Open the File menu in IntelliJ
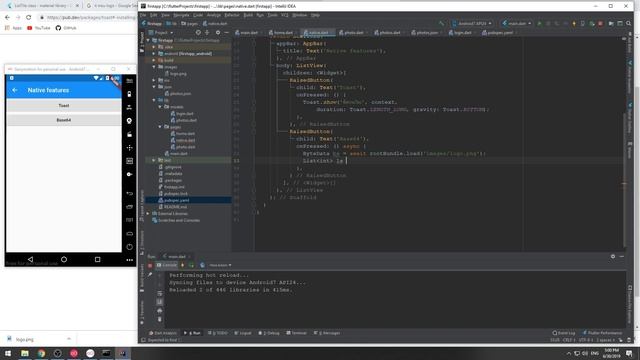Screen dimensions: 640x360 tap(143, 15)
